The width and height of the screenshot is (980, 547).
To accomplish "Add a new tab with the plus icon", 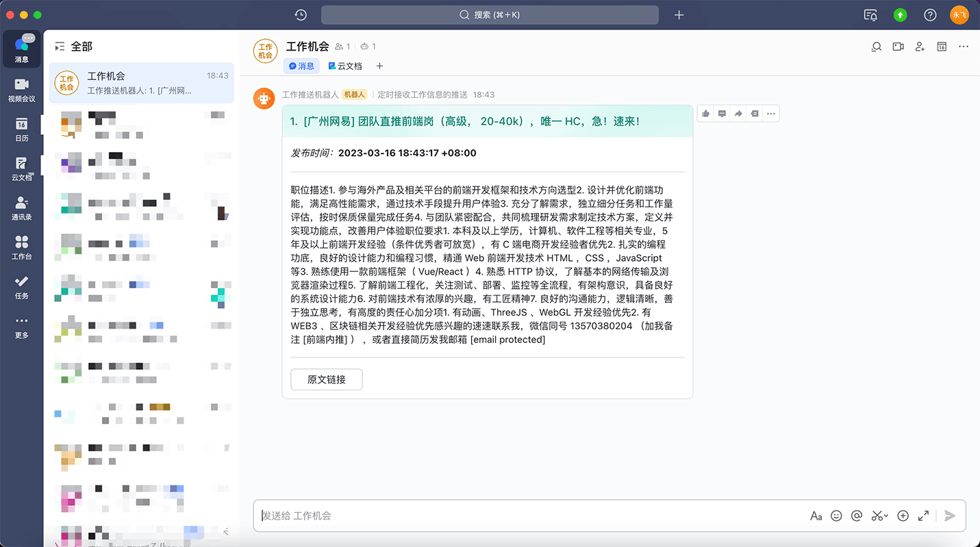I will click(379, 66).
